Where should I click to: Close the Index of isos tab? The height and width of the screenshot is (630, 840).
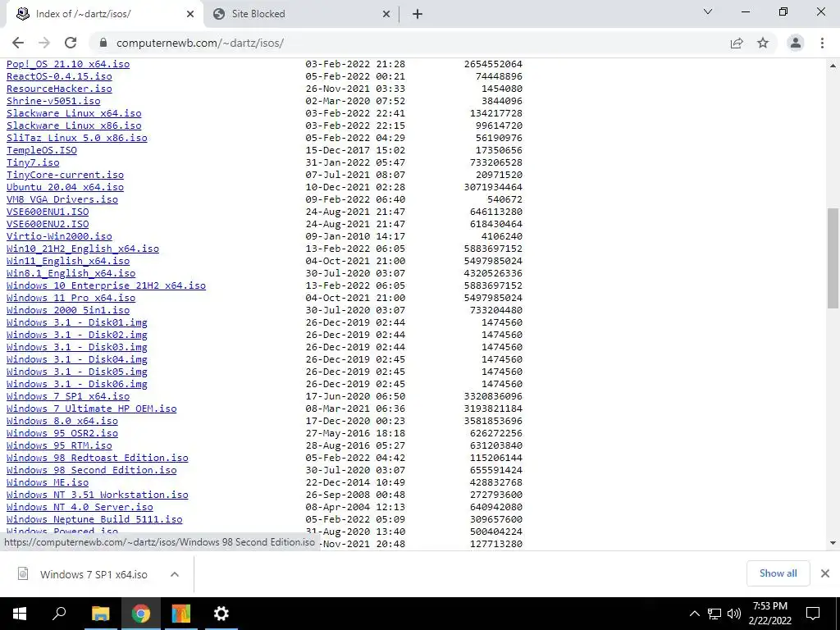190,14
